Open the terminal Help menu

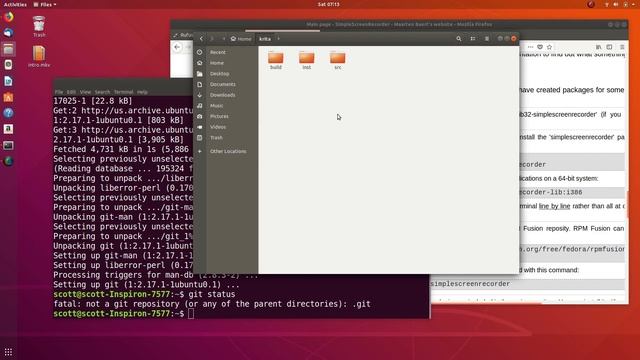tap(142, 92)
